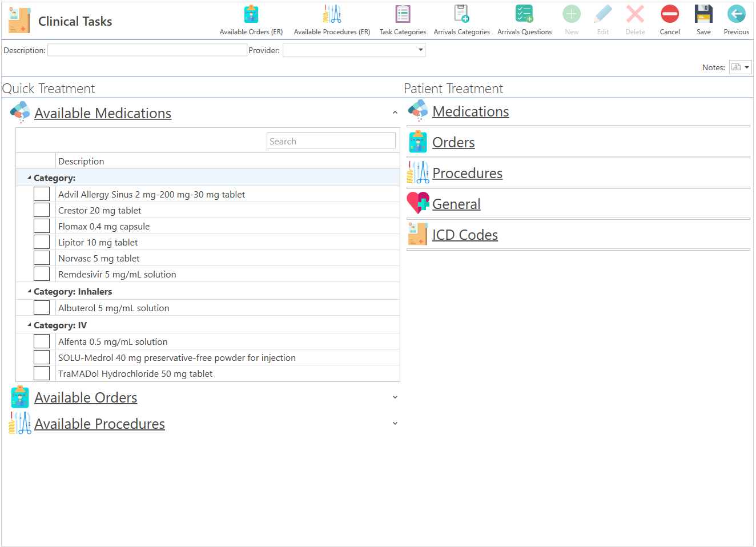This screenshot has width=756, height=547.
Task: Check Flomax 0.4 mg capsule checkbox
Action: (42, 226)
